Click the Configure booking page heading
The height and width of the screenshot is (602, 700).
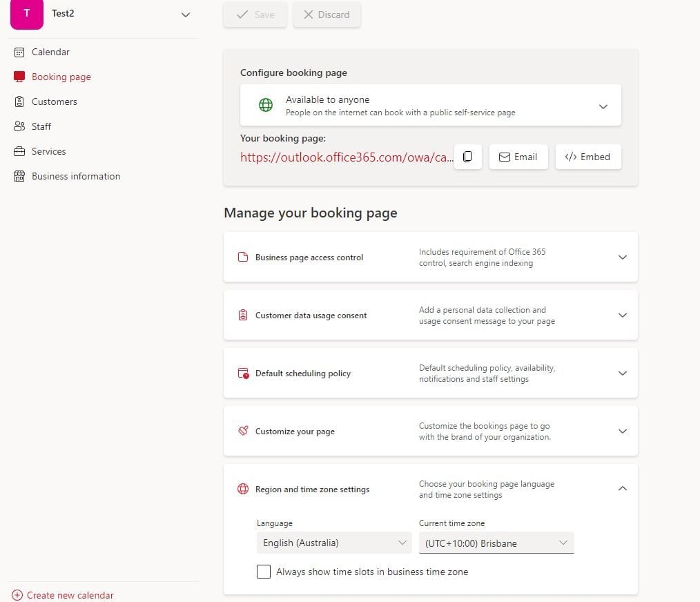click(293, 72)
